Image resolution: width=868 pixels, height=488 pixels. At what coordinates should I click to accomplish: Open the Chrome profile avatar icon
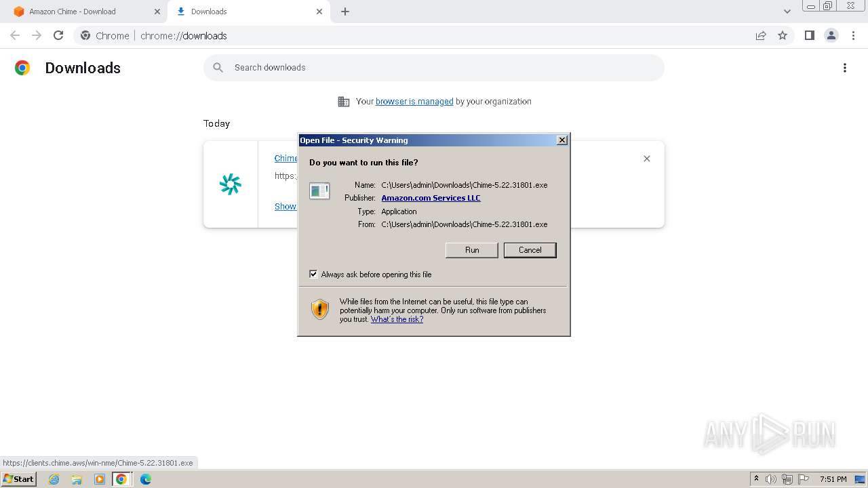point(831,35)
